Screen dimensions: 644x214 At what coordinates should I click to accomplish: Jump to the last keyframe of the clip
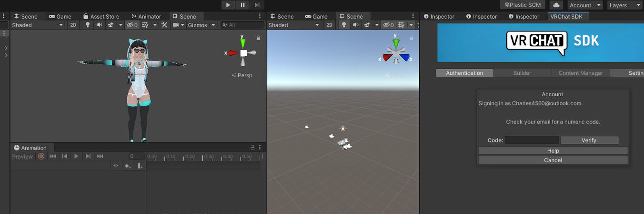[x=100, y=156]
